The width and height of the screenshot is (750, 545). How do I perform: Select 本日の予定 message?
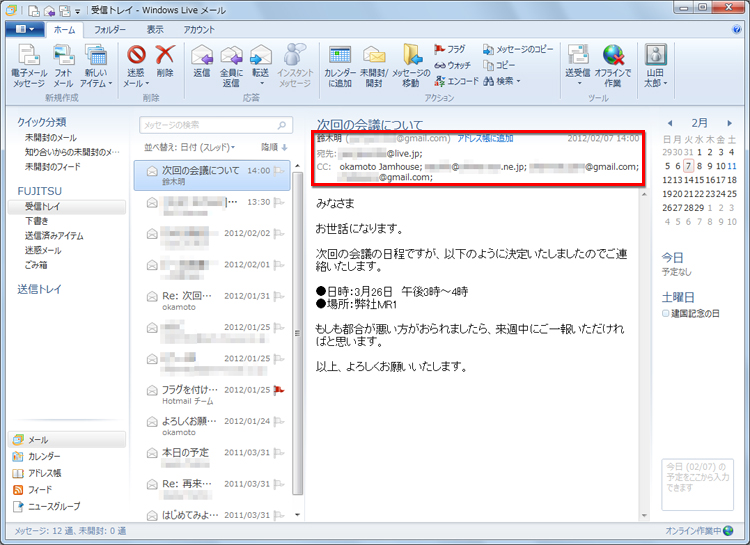tap(212, 457)
